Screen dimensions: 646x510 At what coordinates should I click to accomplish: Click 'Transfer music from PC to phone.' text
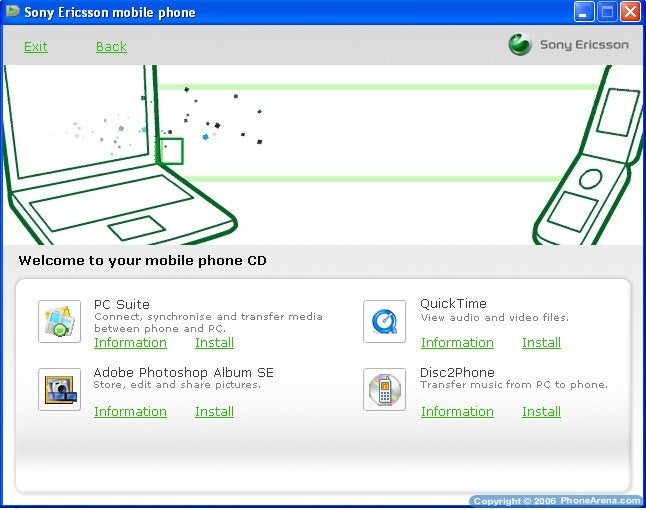pos(514,385)
